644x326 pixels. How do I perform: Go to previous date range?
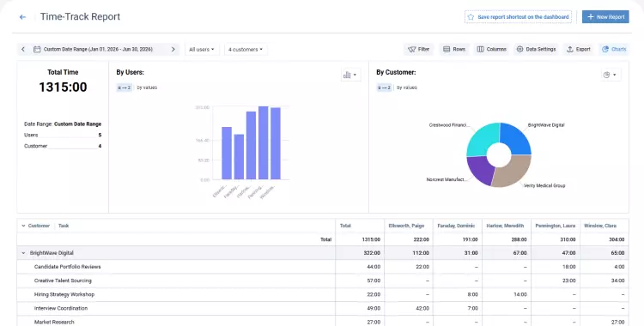[23, 49]
